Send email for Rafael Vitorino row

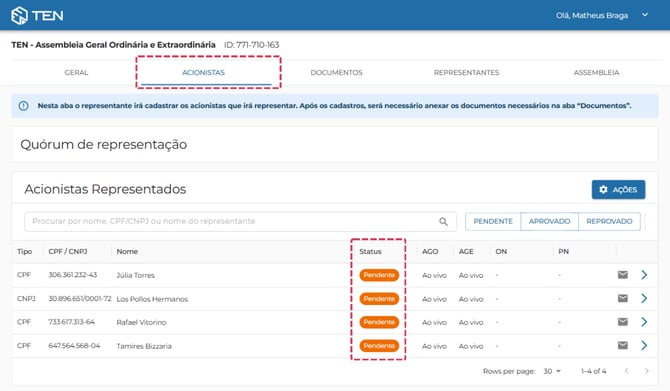click(x=623, y=322)
